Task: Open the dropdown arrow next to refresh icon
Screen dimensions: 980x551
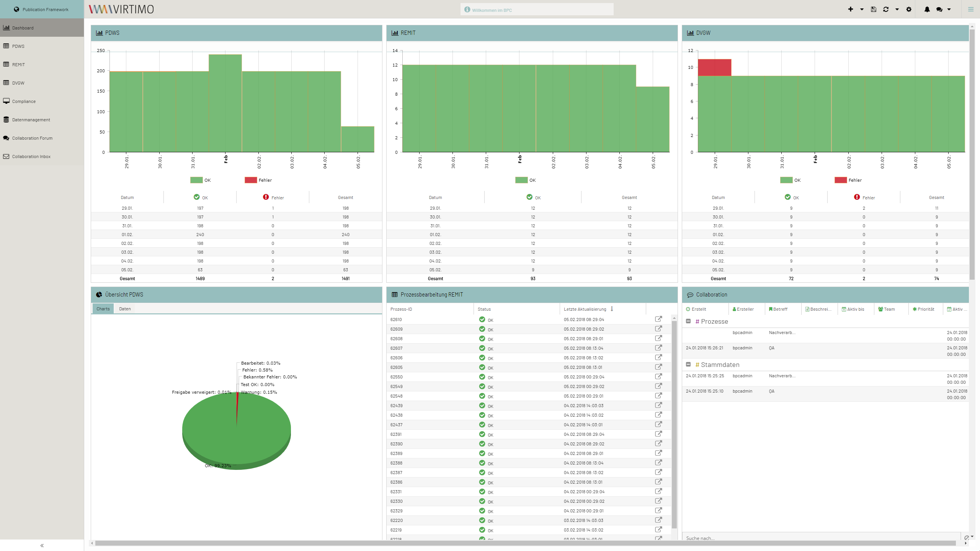Action: 897,9
